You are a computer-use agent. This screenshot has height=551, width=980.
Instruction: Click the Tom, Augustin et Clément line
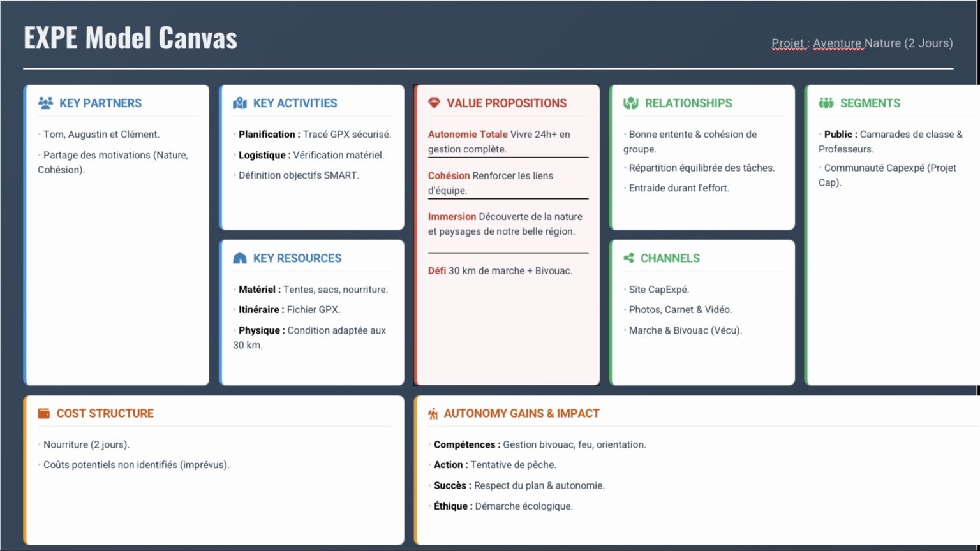tap(99, 134)
